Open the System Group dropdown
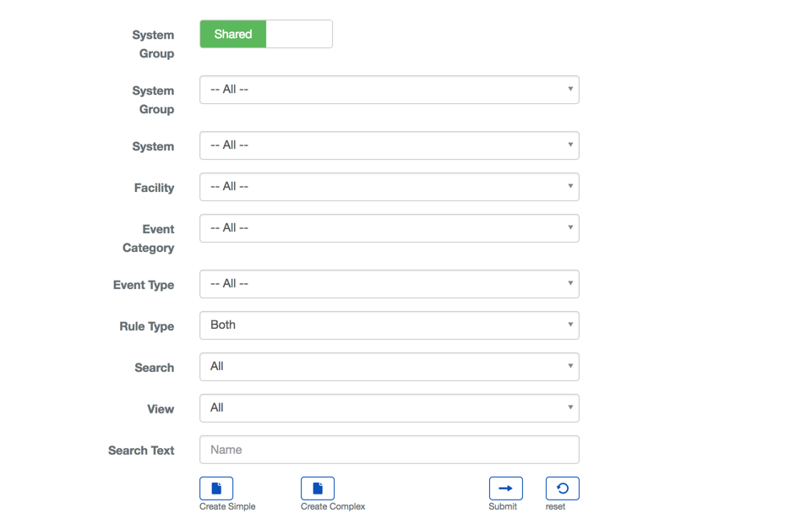The width and height of the screenshot is (812, 519). (x=389, y=90)
